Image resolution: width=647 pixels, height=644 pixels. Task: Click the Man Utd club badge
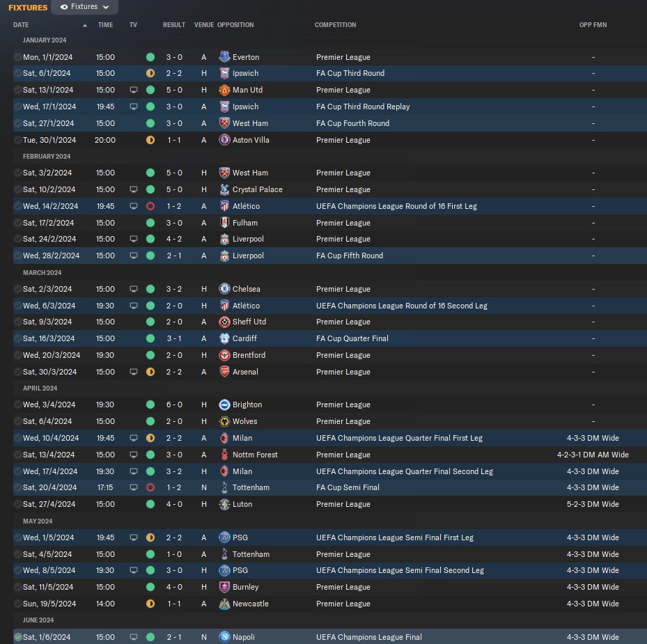224,90
